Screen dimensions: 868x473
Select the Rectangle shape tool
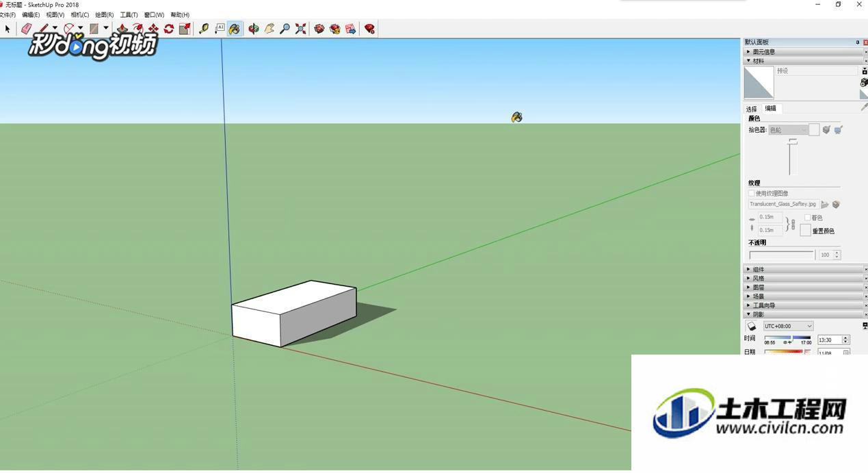(x=94, y=29)
